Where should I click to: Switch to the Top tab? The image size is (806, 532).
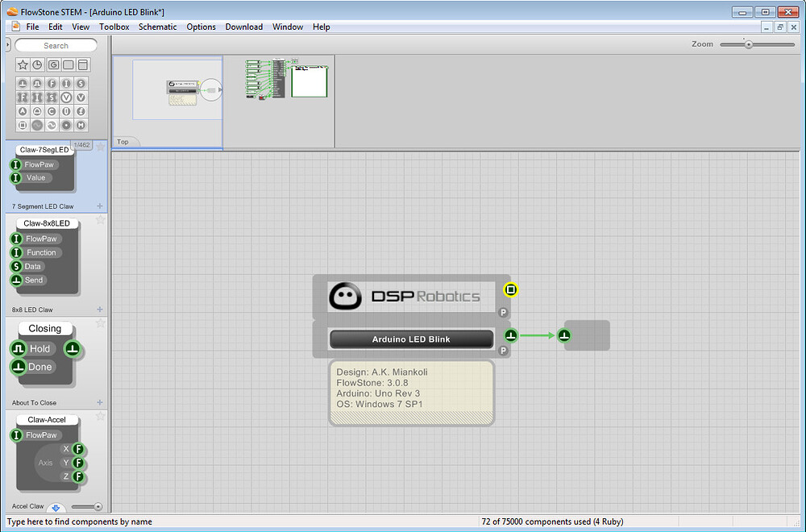(x=124, y=142)
